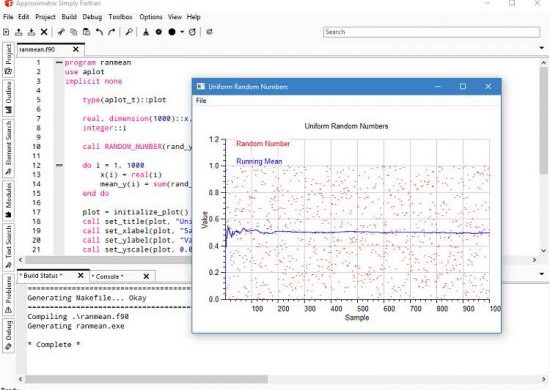Click the paste clipboard toolbar icon
Viewport: 550px width, 390px height.
tap(86, 32)
